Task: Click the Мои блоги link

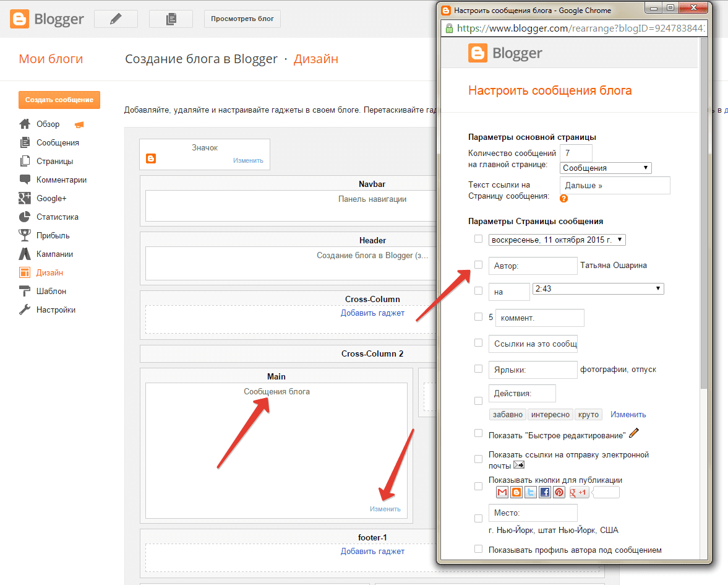Action: coord(51,59)
